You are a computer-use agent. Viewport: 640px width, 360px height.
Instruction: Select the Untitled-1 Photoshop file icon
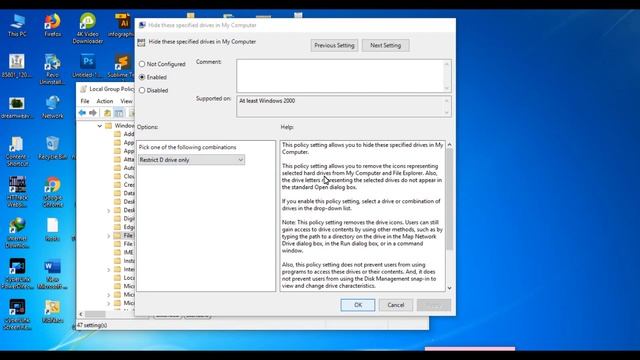87,66
